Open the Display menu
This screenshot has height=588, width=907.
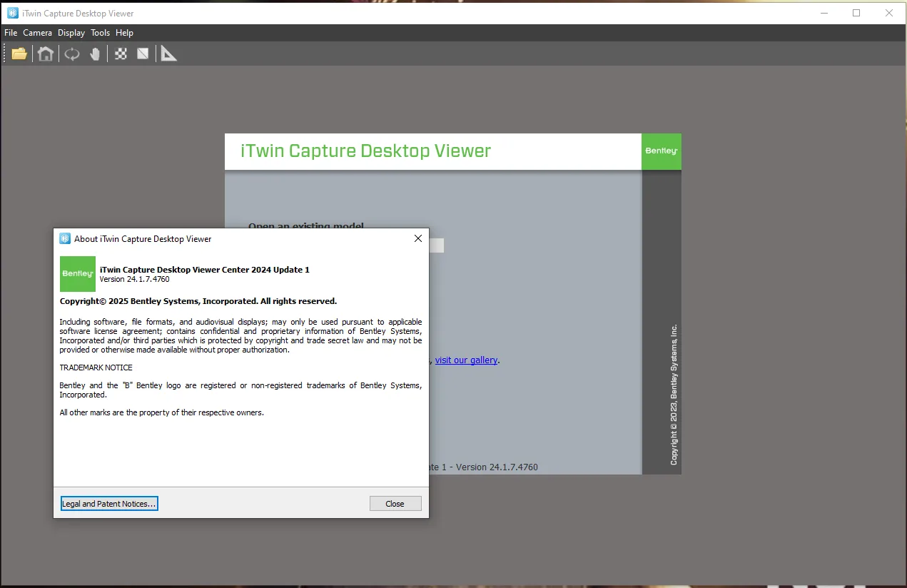coord(71,33)
